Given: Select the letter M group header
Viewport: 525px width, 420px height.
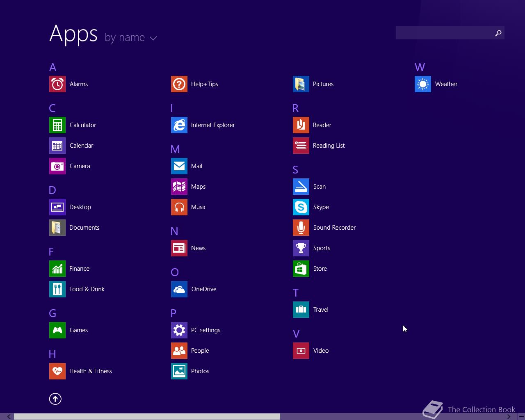Looking at the screenshot, I should 176,149.
